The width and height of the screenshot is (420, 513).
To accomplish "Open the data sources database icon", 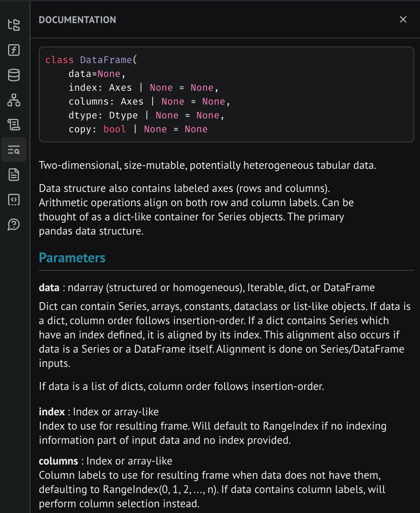I will tap(14, 75).
